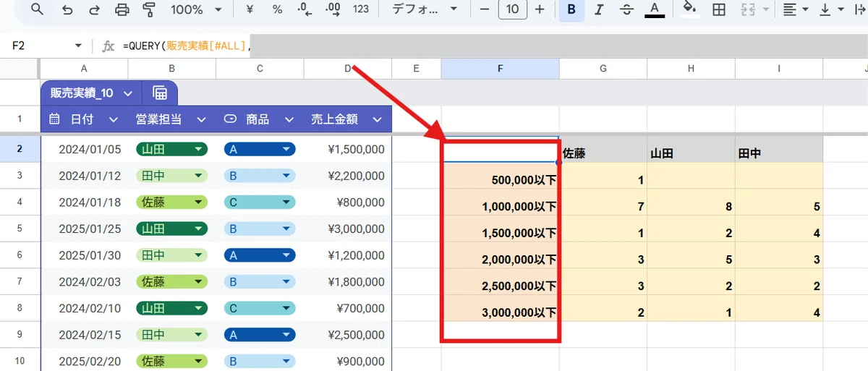The height and width of the screenshot is (371, 868).
Task: Select the cell ¥1,500,000
Action: click(x=348, y=150)
